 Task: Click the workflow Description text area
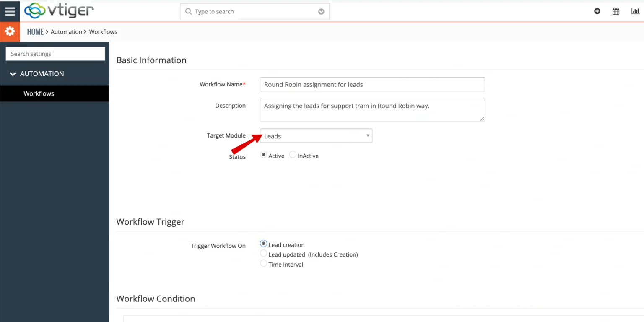pos(372,110)
